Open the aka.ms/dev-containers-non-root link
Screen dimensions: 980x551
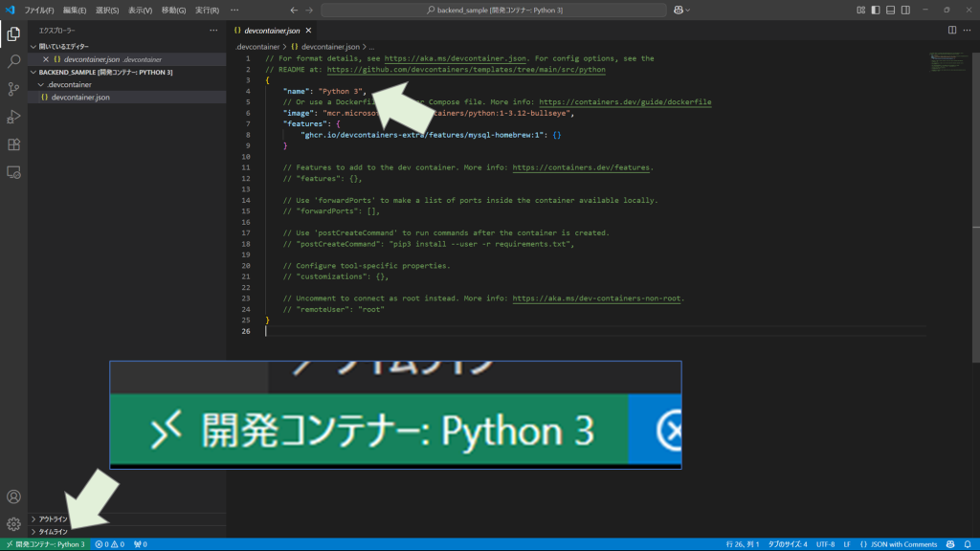pos(596,298)
